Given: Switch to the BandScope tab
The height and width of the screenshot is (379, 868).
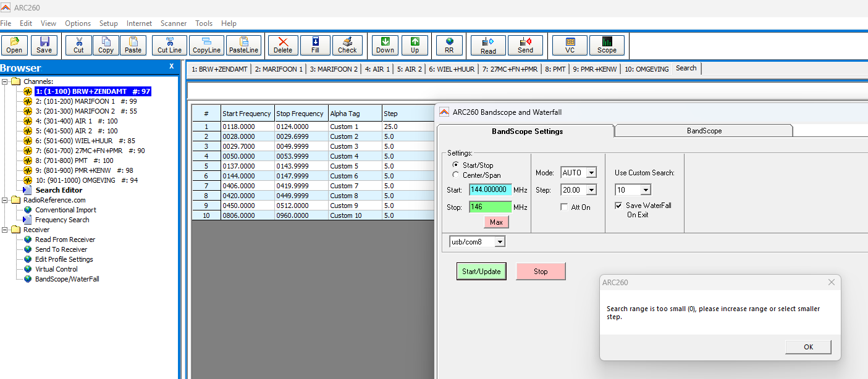Looking at the screenshot, I should click(704, 131).
